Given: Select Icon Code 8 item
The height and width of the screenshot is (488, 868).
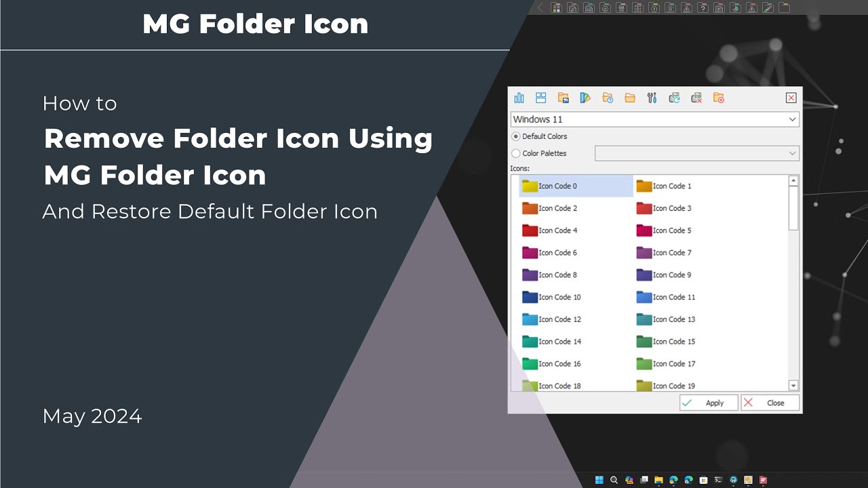Looking at the screenshot, I should coord(550,275).
